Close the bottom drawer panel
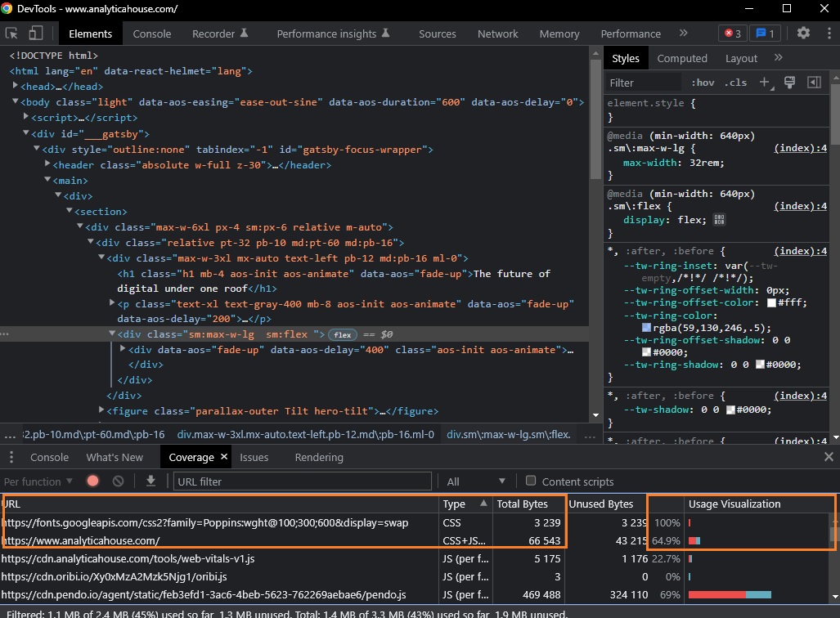Viewport: 840px width, 618px height. [x=829, y=457]
